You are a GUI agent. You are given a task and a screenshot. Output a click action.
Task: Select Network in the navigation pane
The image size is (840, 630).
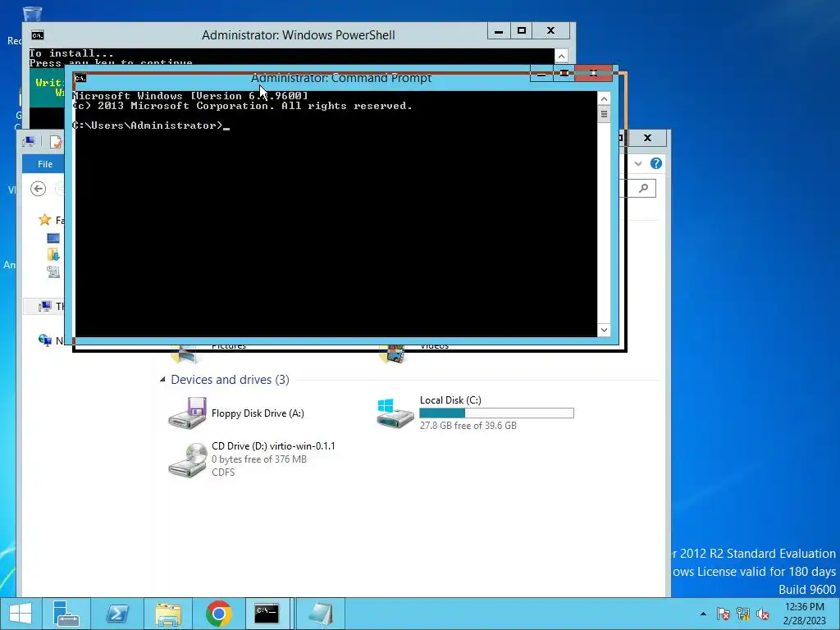coord(45,340)
